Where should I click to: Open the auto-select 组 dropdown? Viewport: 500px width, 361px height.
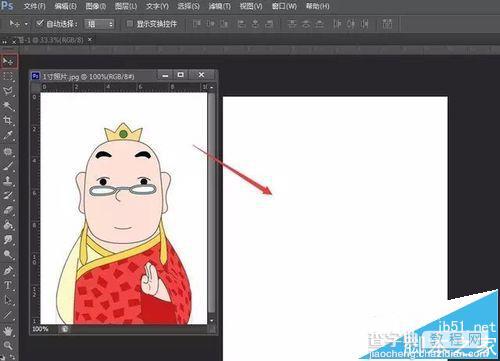pos(99,24)
